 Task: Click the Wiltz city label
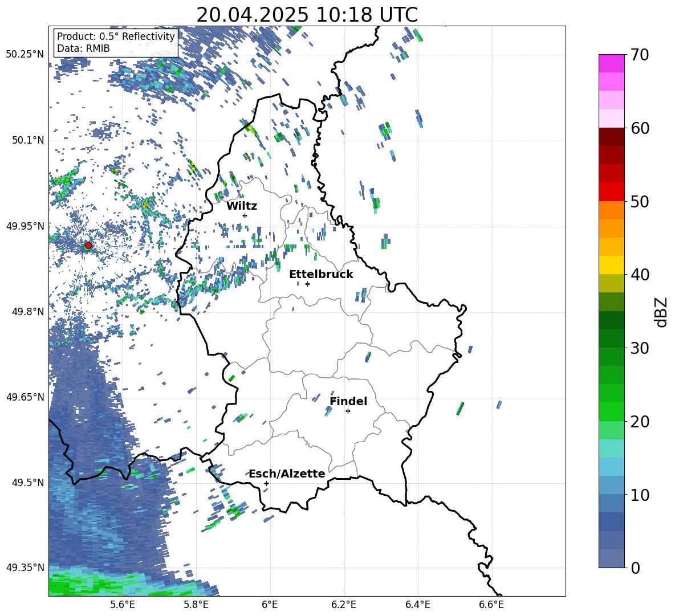242,206
